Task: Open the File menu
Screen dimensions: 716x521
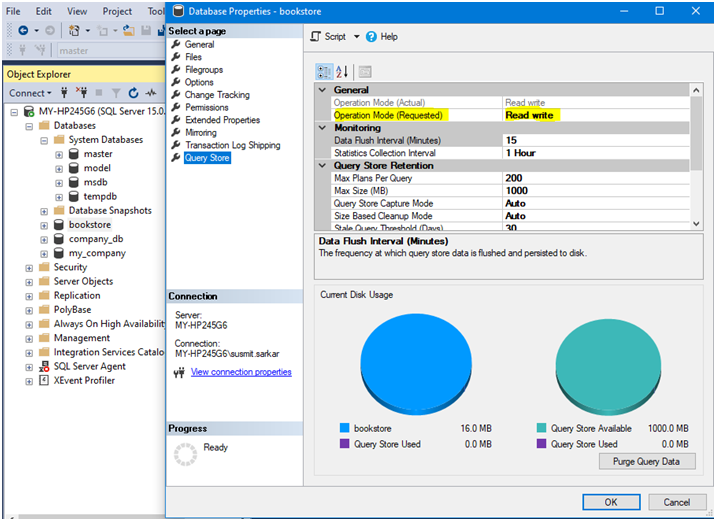Action: coord(13,11)
